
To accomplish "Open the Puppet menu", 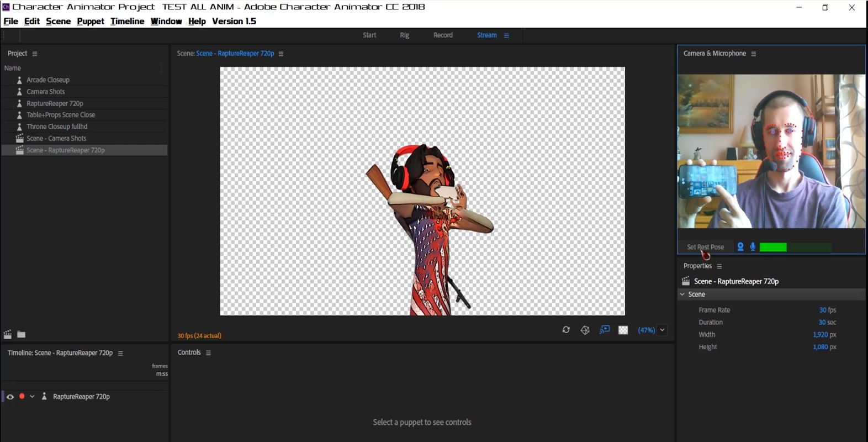I will point(91,21).
